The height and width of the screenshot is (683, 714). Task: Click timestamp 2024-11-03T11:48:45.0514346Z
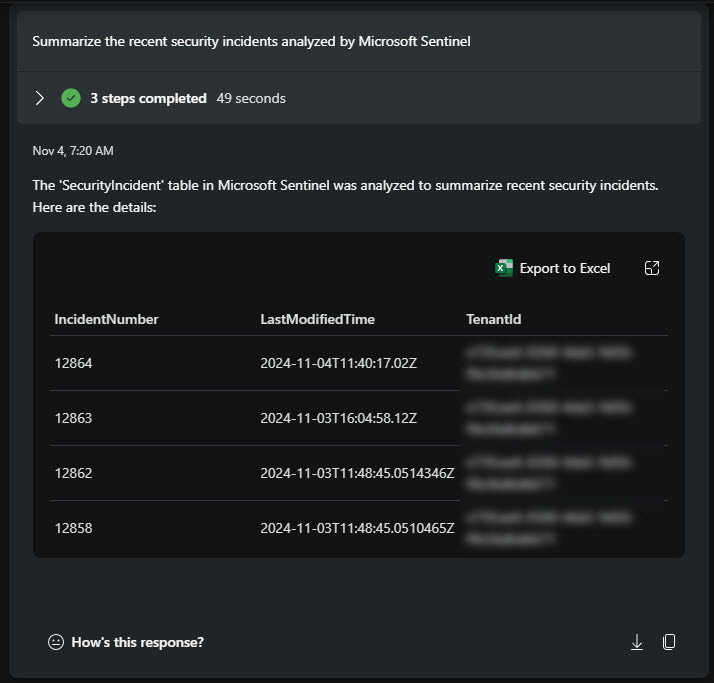click(357, 473)
